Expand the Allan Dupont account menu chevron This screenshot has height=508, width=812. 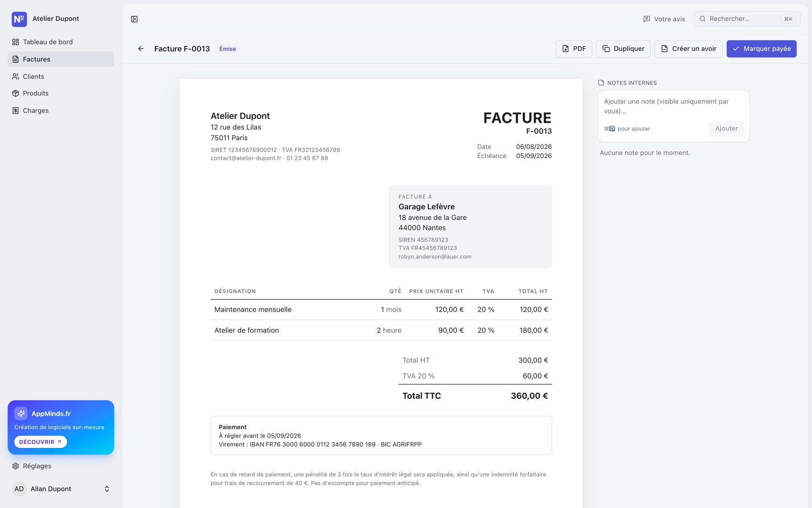pos(107,489)
